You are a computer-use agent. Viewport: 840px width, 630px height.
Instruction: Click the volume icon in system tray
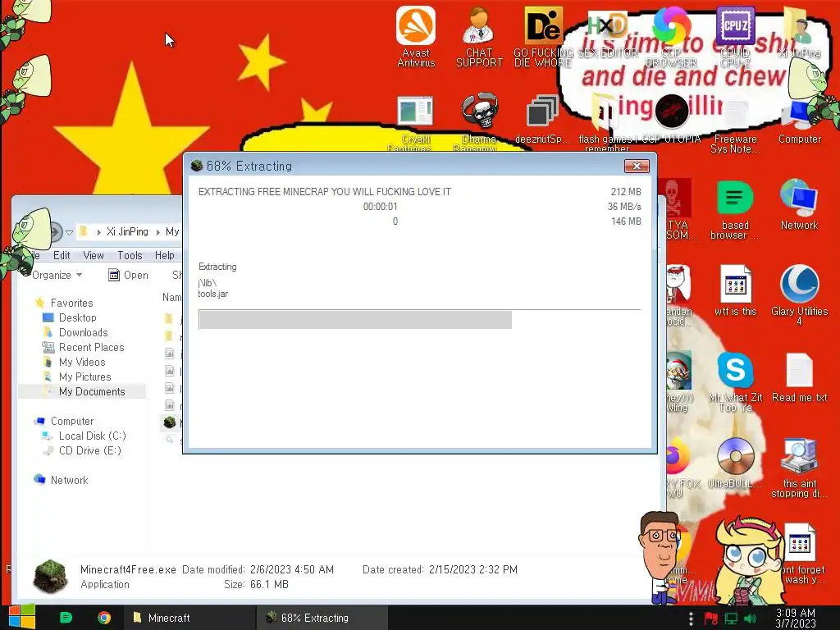coord(750,619)
